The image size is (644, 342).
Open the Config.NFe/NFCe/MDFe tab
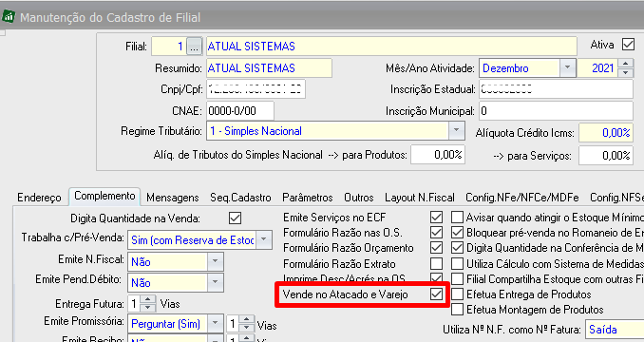[x=522, y=198]
